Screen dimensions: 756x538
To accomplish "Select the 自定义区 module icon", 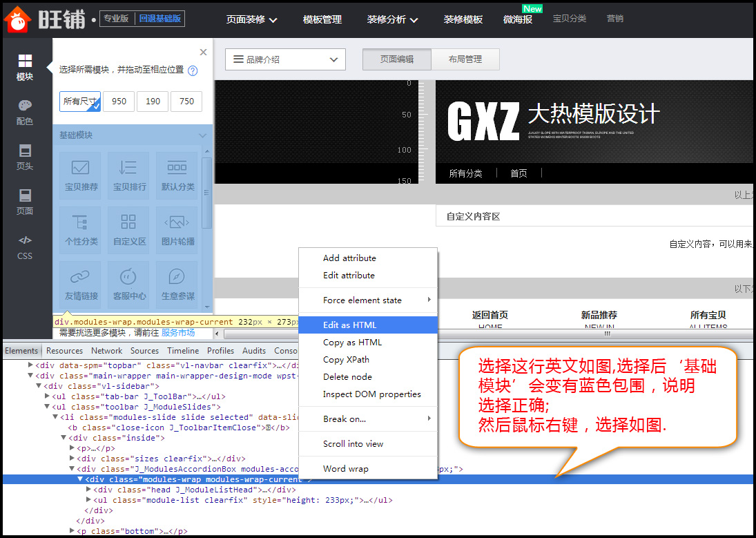I will pos(128,230).
